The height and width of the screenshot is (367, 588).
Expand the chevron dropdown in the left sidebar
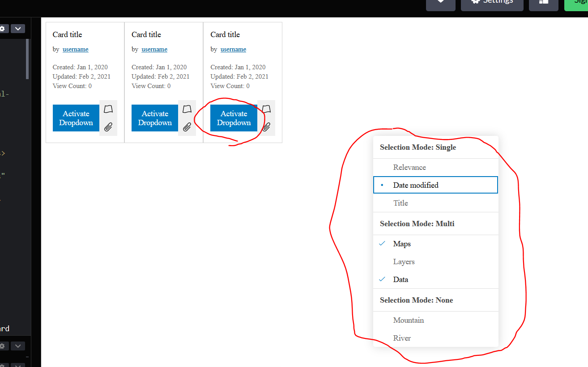pos(18,28)
